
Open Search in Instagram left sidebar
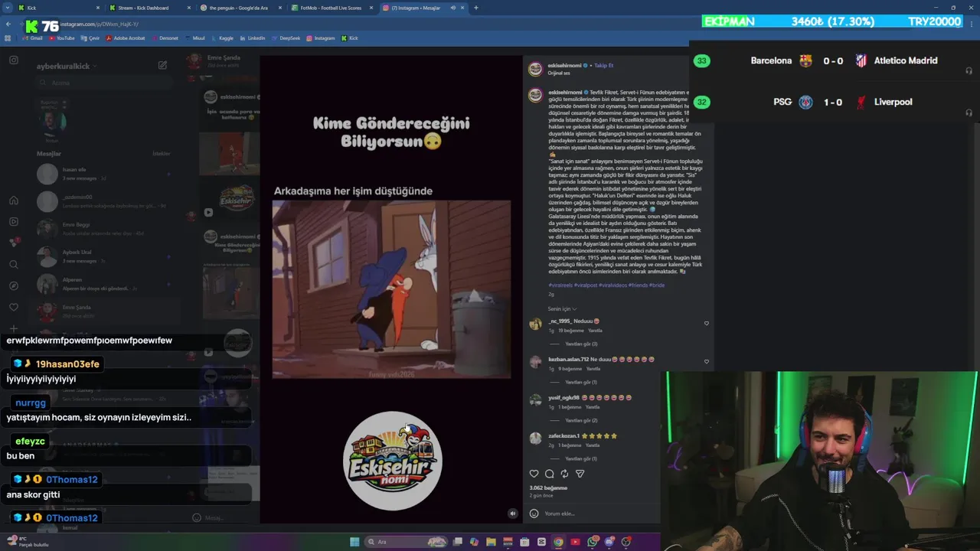[14, 264]
